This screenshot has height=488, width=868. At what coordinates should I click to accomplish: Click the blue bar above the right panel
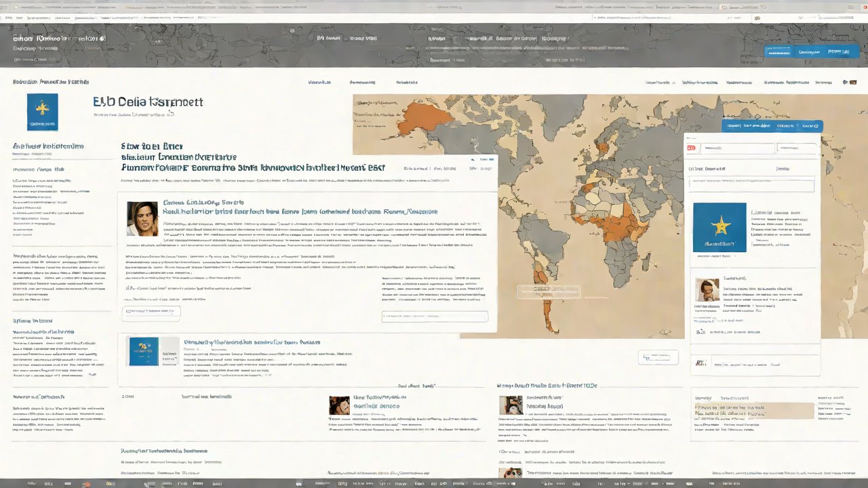[771, 126]
